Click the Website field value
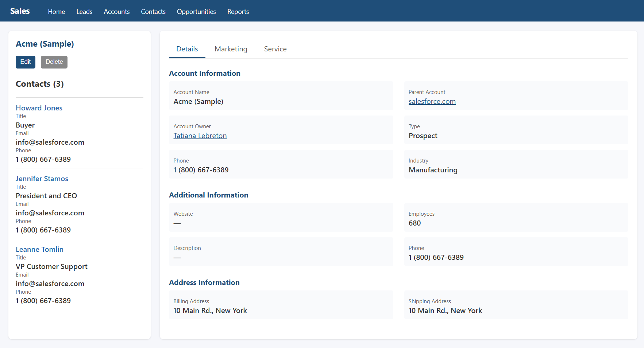Viewport: 644px width, 348px height. pos(177,223)
